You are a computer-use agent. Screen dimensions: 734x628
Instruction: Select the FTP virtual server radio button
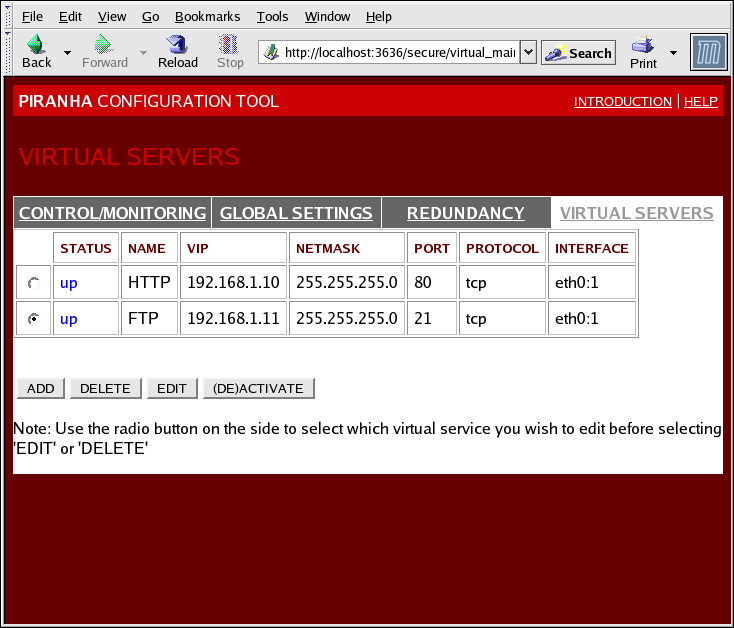coord(35,320)
